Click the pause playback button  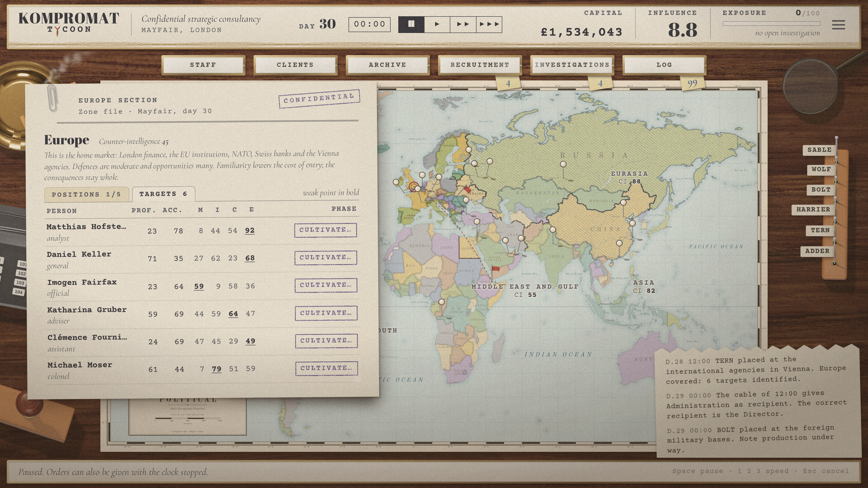tap(411, 24)
